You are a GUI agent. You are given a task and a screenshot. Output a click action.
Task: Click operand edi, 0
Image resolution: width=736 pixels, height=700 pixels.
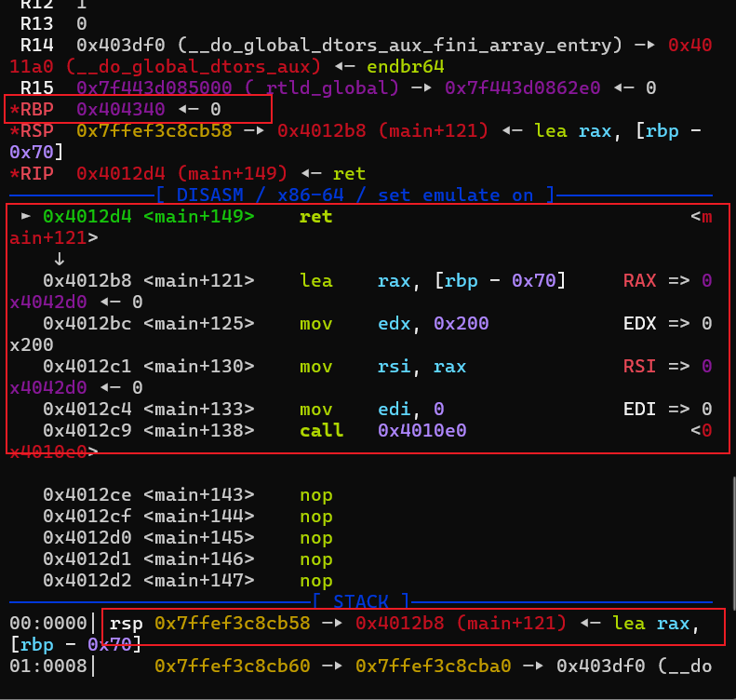(x=410, y=410)
